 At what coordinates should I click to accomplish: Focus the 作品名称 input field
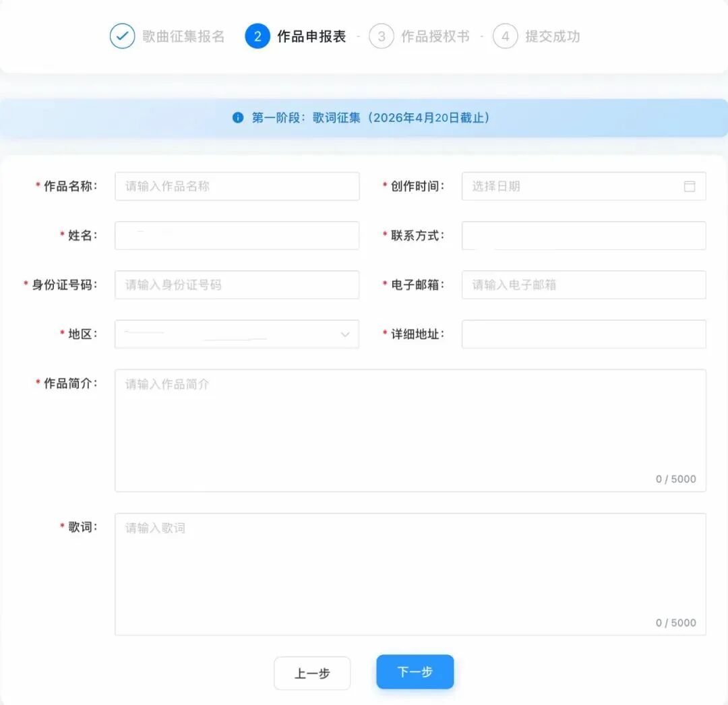(237, 187)
